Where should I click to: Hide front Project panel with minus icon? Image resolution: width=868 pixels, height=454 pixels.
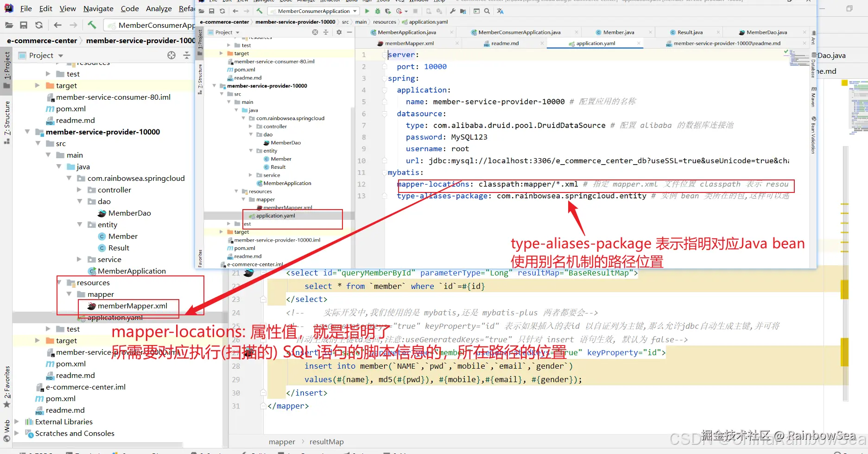coord(349,32)
